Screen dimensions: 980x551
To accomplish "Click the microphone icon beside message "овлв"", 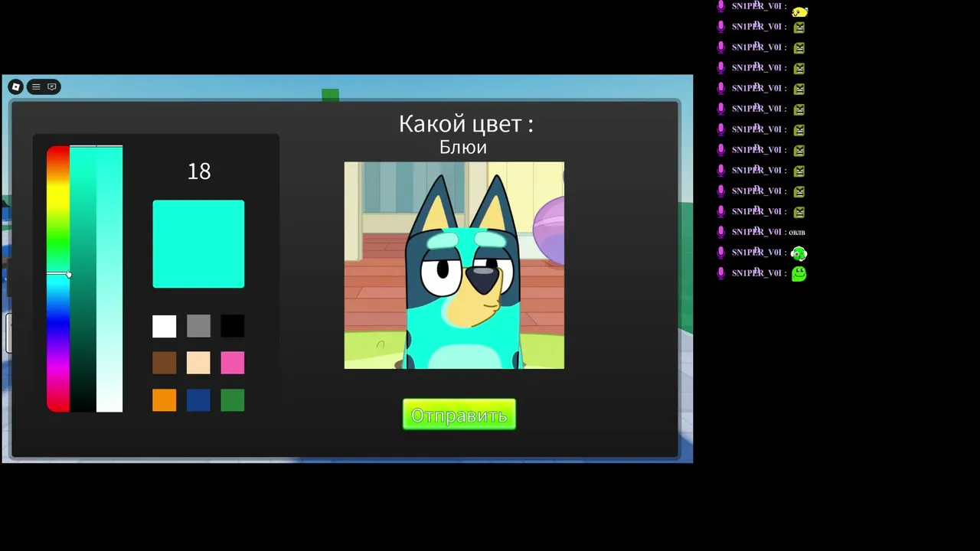I will pyautogui.click(x=720, y=232).
